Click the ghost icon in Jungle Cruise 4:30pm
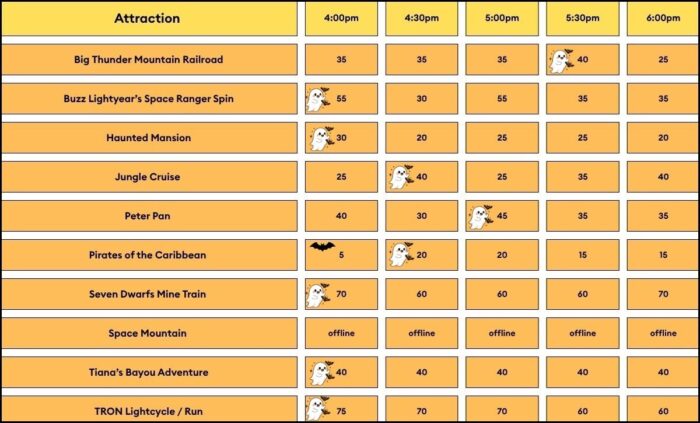Viewport: 700px width, 423px height. pos(400,177)
